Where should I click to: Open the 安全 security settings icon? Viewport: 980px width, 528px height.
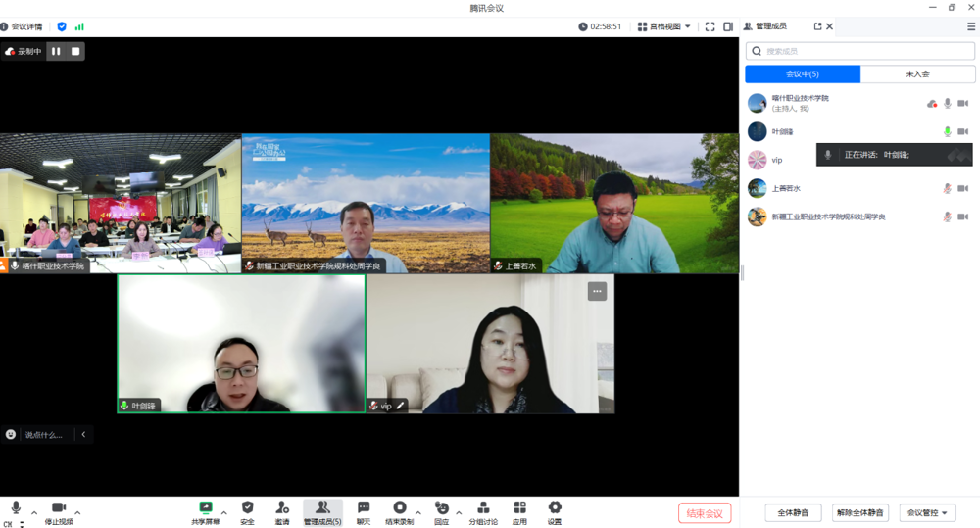247,511
